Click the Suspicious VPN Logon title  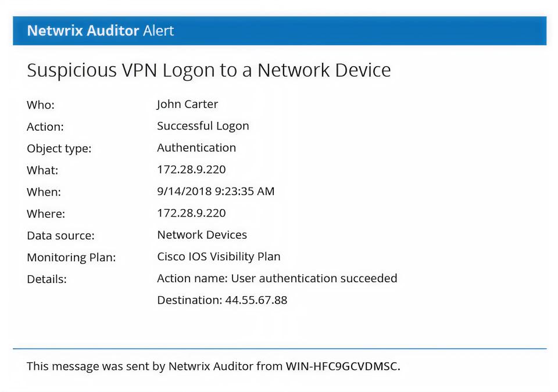[209, 70]
